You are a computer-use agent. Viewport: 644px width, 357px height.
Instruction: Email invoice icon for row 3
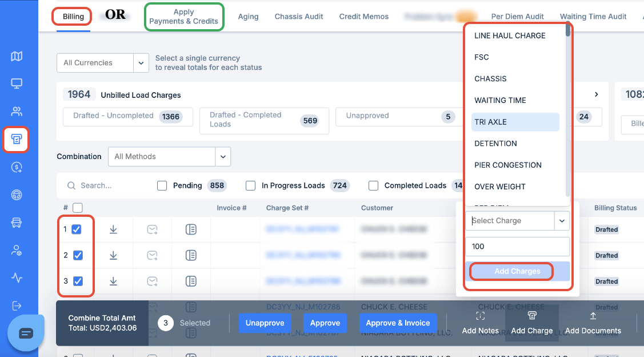pos(153,281)
